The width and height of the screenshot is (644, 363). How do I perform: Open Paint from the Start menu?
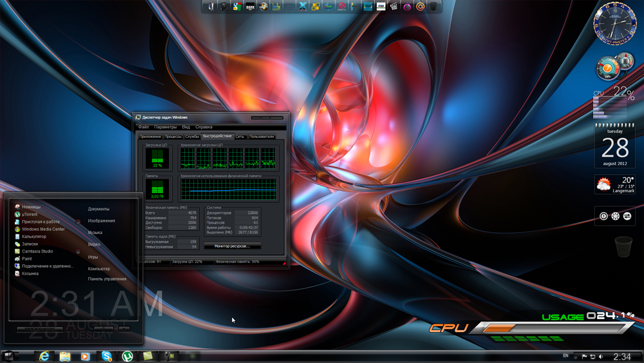point(23,259)
